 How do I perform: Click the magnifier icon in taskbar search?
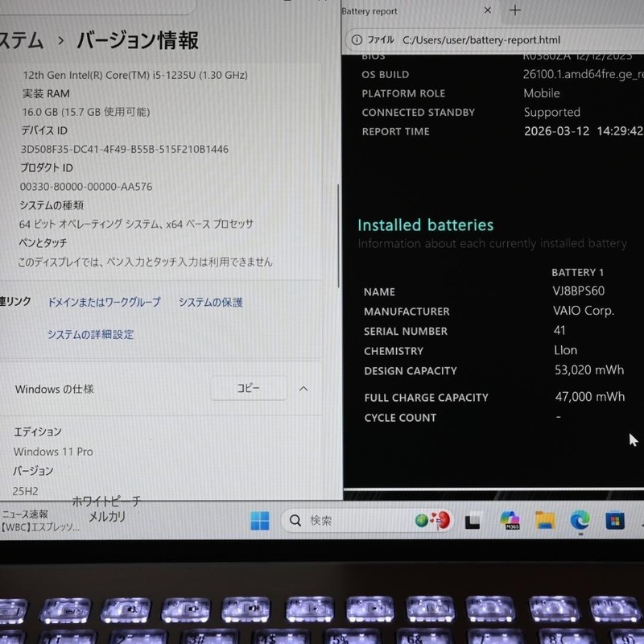pos(295,521)
